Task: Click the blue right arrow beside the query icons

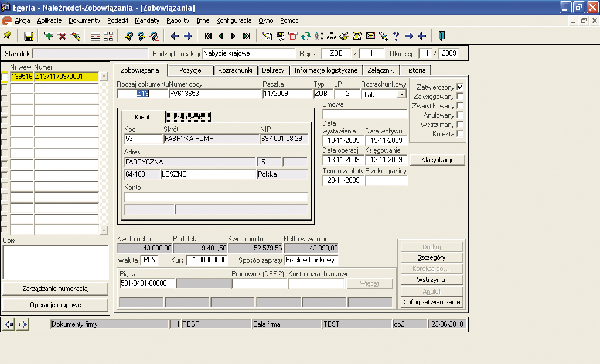Action: point(188,36)
